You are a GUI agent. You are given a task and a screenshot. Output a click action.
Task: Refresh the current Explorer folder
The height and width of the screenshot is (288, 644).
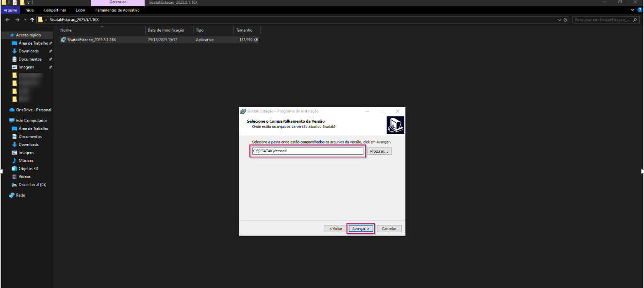[x=565, y=20]
